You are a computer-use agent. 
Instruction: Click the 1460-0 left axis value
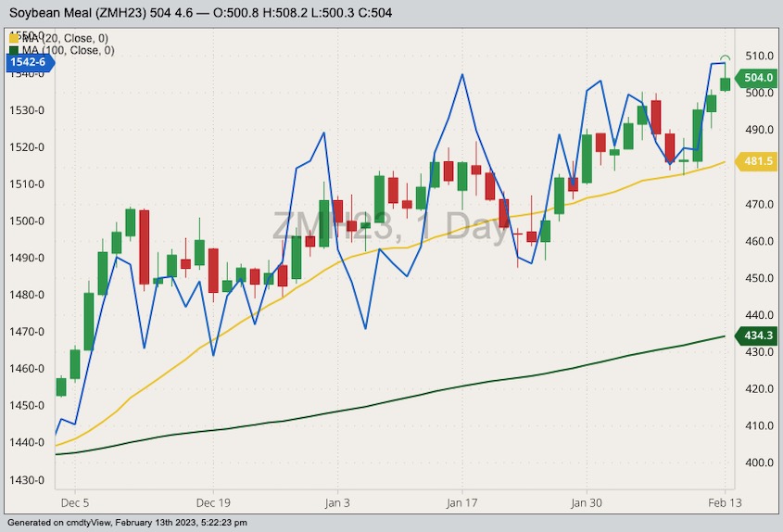click(x=27, y=368)
